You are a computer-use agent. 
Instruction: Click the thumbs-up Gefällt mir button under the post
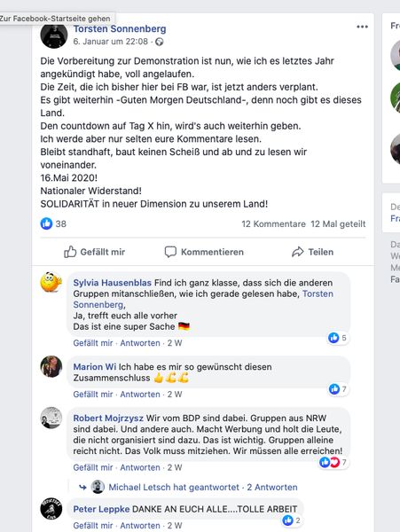coord(94,252)
